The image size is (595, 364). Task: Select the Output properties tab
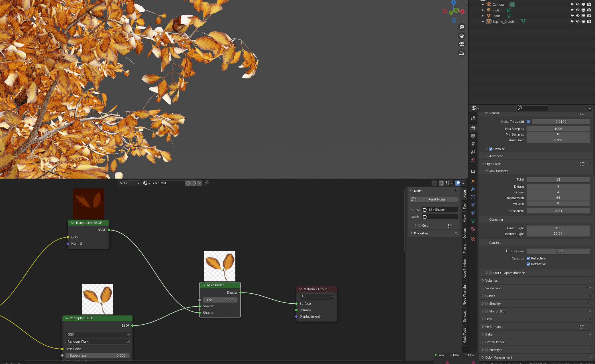(x=473, y=136)
